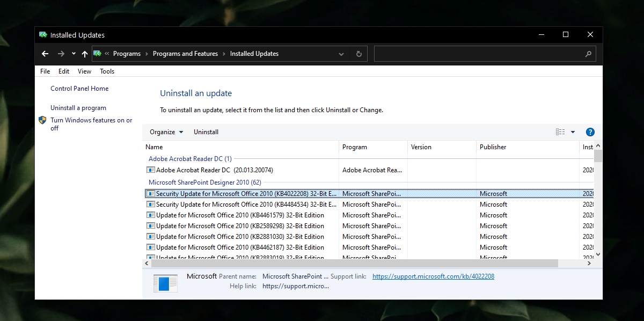Click Programs in the breadcrumb path
This screenshot has height=321, width=644.
tap(127, 54)
